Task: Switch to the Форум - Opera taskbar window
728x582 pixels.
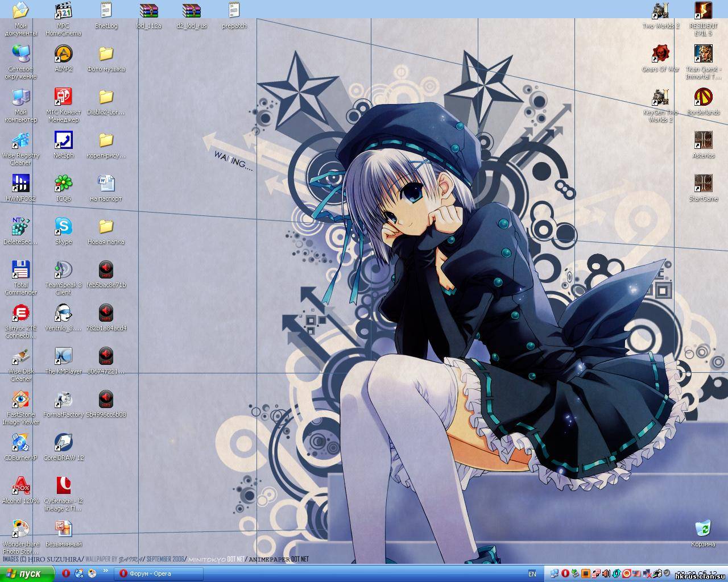Action: 159,573
